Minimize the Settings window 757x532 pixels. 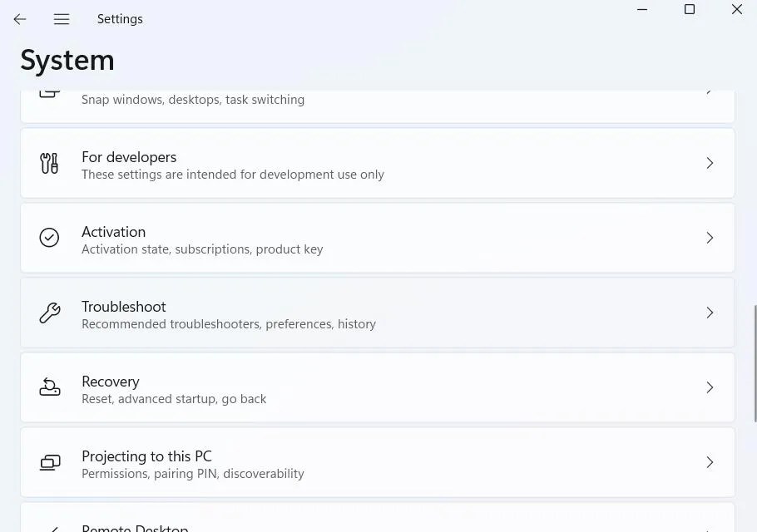642,10
